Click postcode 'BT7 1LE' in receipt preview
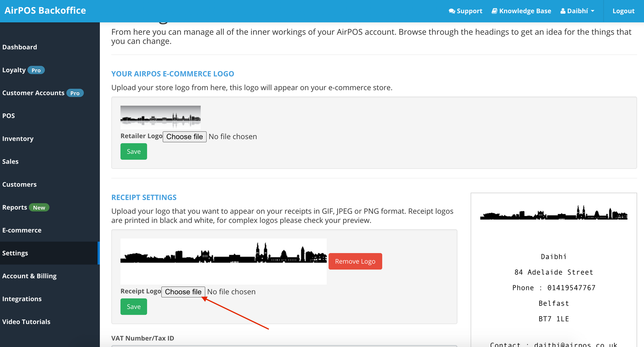 tap(554, 319)
